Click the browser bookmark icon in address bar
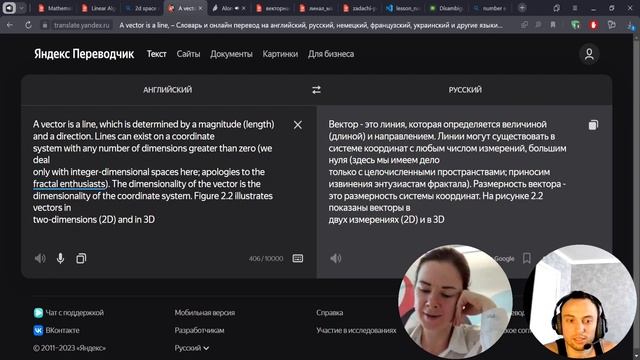Viewport: 640px width, 360px height. [553, 25]
